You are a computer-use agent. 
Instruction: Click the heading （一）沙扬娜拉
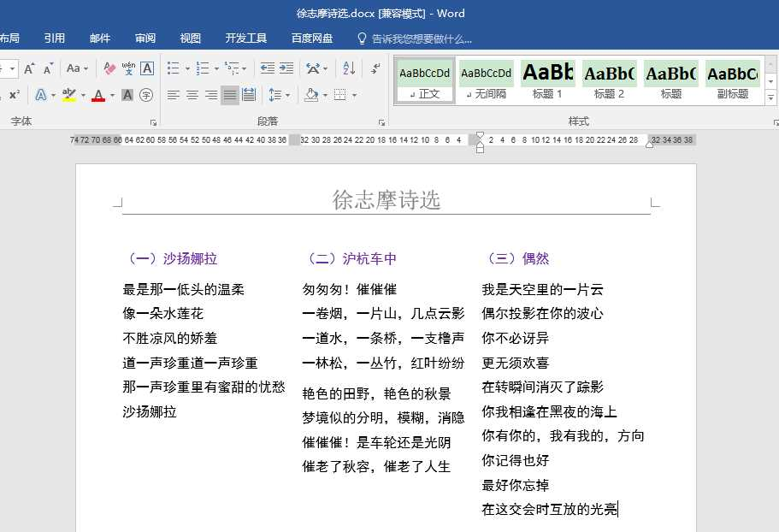(170, 258)
